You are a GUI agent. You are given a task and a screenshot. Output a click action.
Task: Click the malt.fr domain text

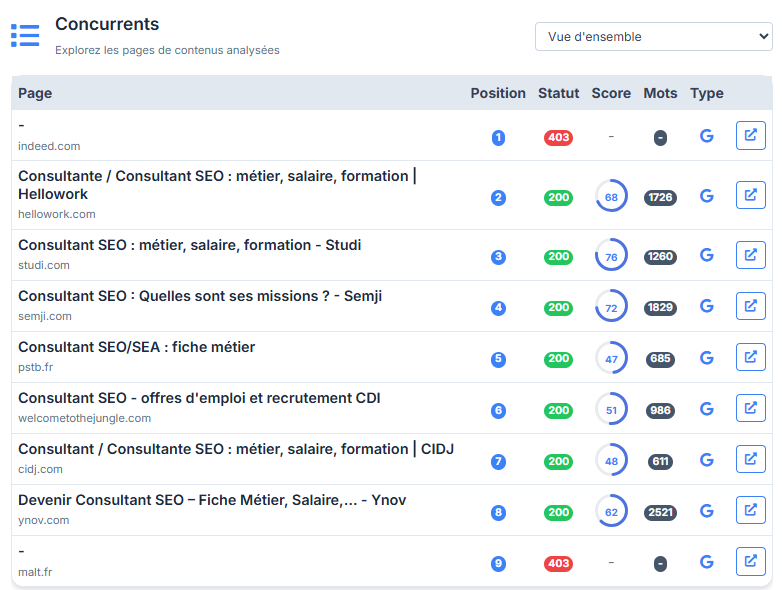(35, 572)
